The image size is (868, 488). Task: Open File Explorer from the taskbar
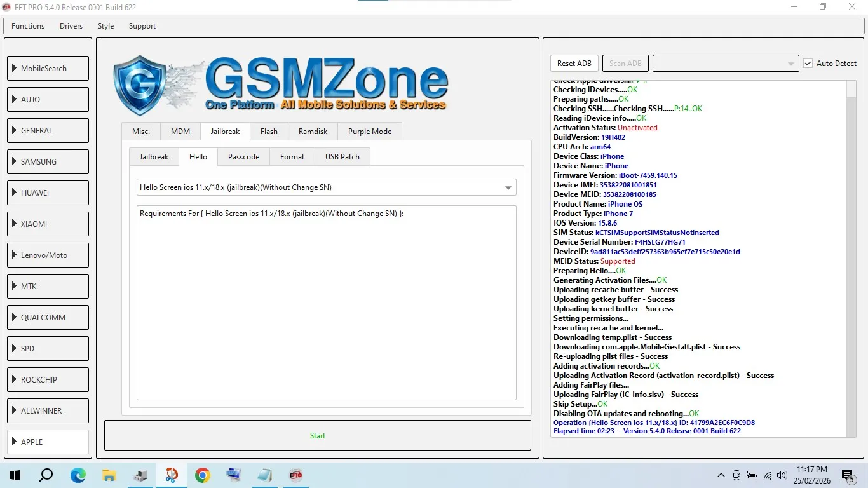click(109, 475)
